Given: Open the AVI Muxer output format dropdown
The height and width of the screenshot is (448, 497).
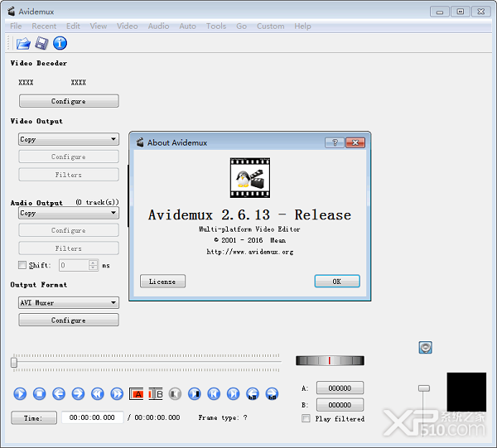Looking at the screenshot, I should (x=69, y=302).
